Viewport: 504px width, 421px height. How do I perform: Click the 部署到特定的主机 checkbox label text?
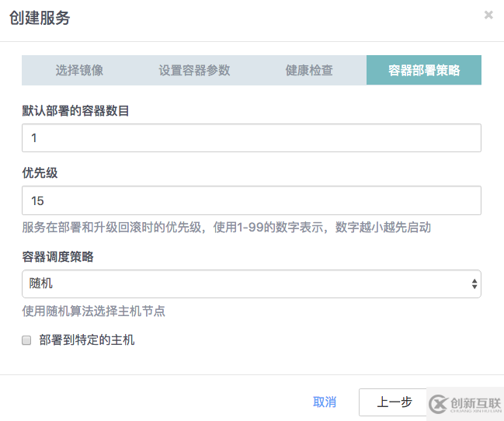point(87,340)
